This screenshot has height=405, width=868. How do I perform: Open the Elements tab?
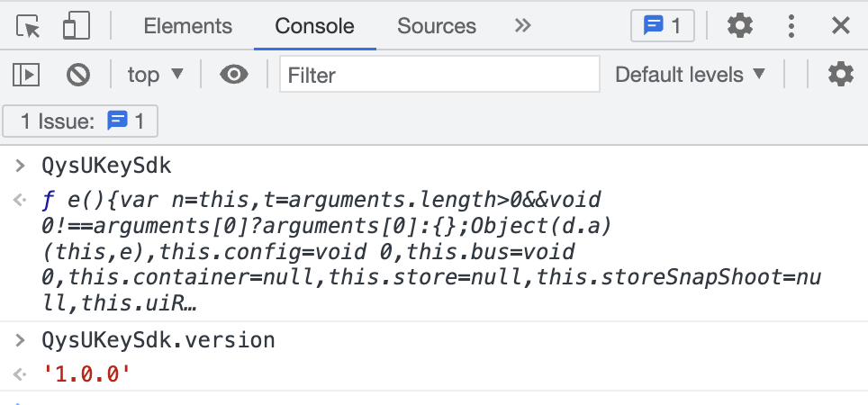[187, 26]
